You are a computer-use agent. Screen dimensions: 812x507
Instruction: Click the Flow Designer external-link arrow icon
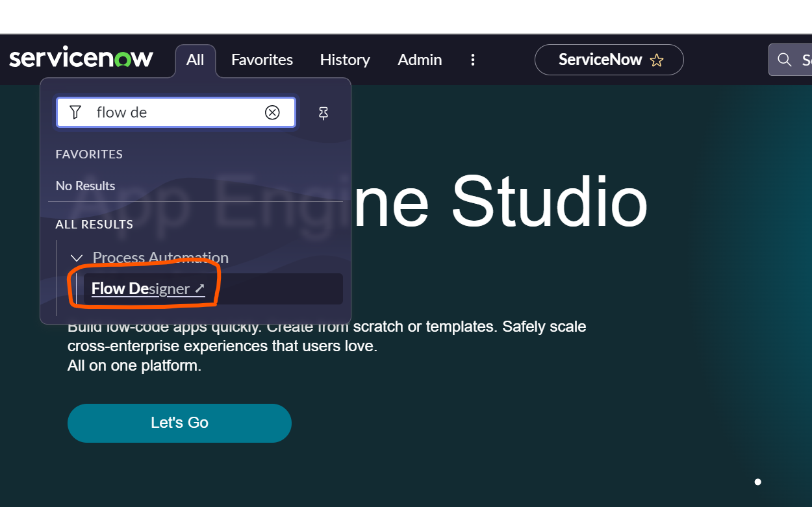200,288
